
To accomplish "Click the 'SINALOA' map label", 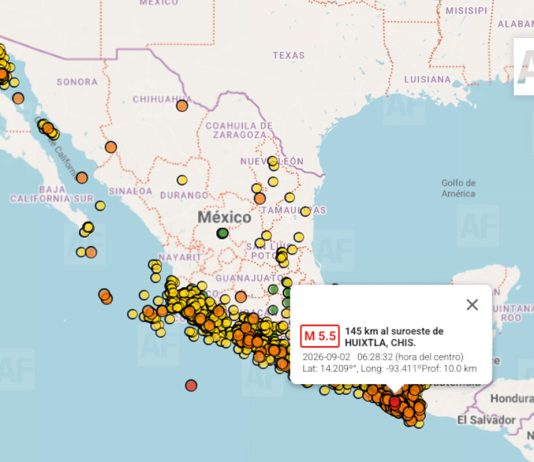I will tap(130, 191).
